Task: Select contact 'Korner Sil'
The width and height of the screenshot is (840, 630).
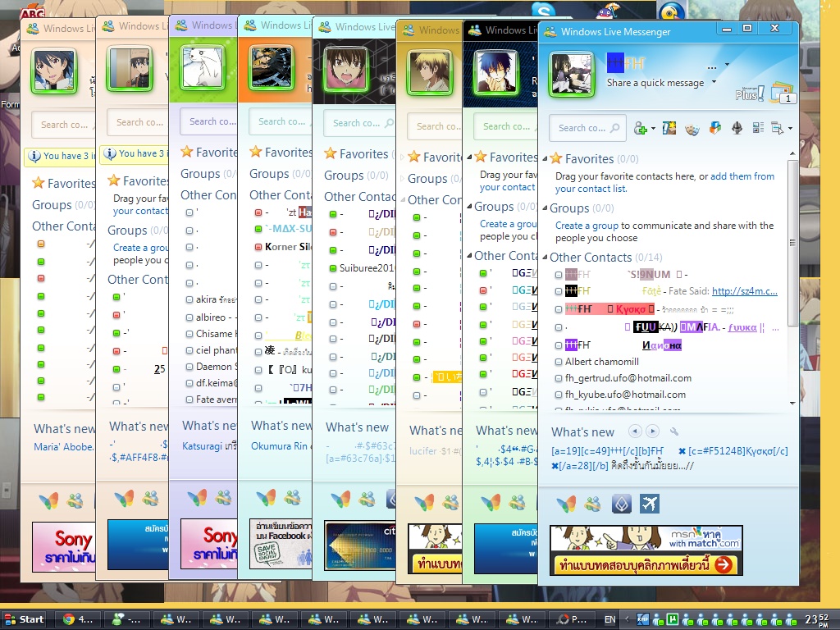Action: tap(288, 247)
